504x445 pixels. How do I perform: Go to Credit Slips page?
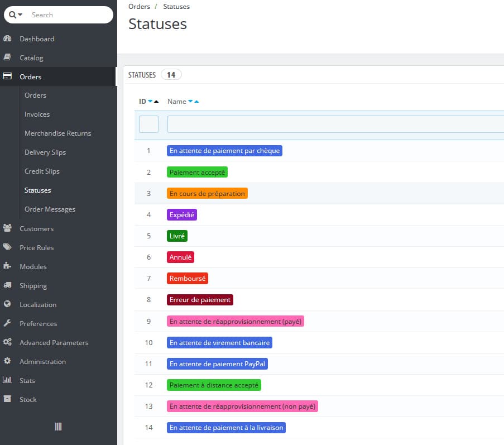pos(42,171)
